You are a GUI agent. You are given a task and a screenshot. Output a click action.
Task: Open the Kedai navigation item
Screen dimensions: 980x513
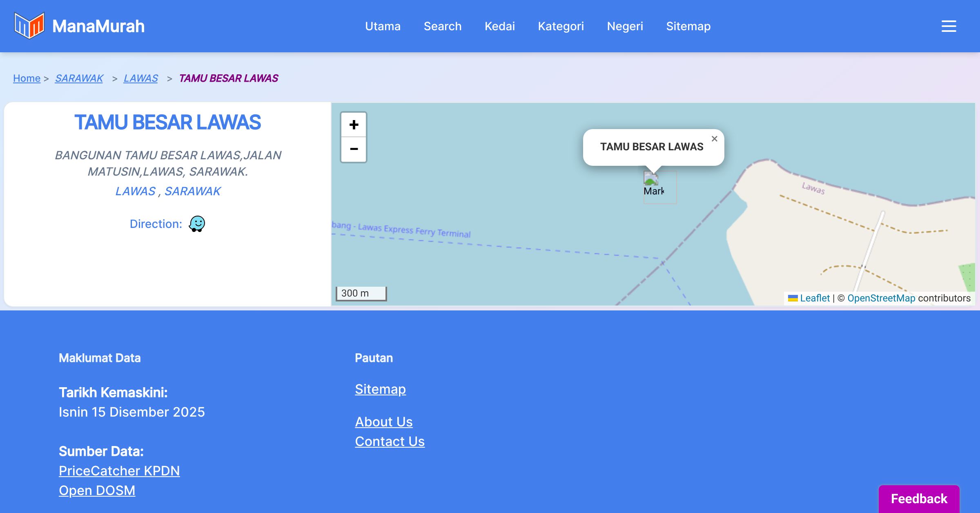[x=499, y=26]
